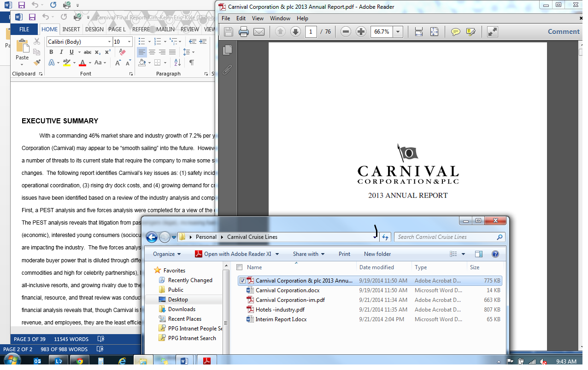Click the Search Carnival Cruise Lines field
Viewport: 588px width, 370px height.
click(x=449, y=237)
